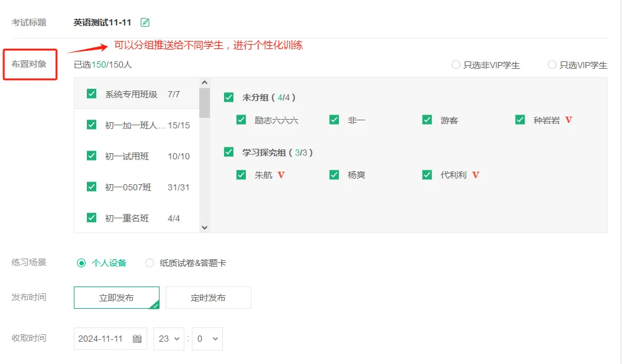Deselect student 游客
Screen dimensions: 622x364
coord(426,120)
